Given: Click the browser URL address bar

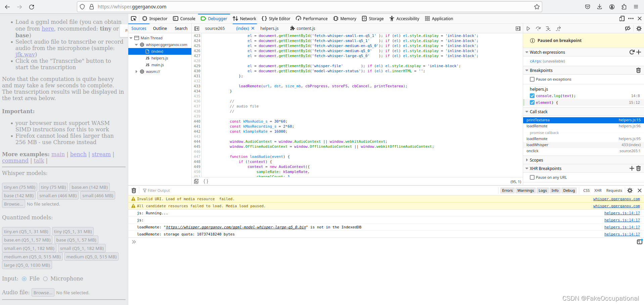Looking at the screenshot, I should (309, 7).
